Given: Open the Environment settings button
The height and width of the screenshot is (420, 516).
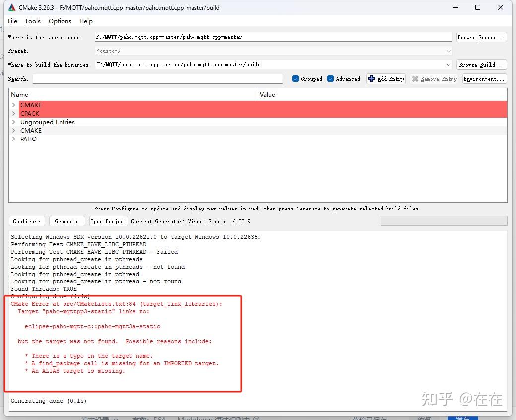Looking at the screenshot, I should (x=484, y=79).
